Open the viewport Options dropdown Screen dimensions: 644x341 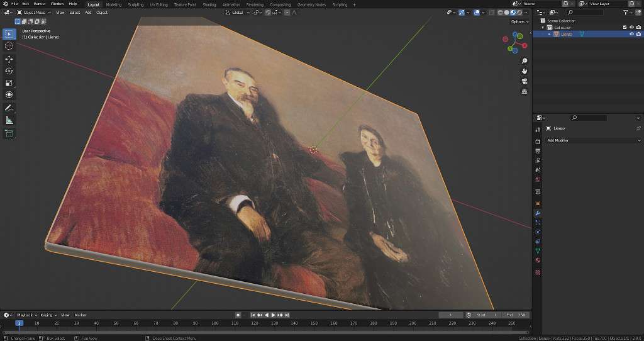tap(519, 21)
